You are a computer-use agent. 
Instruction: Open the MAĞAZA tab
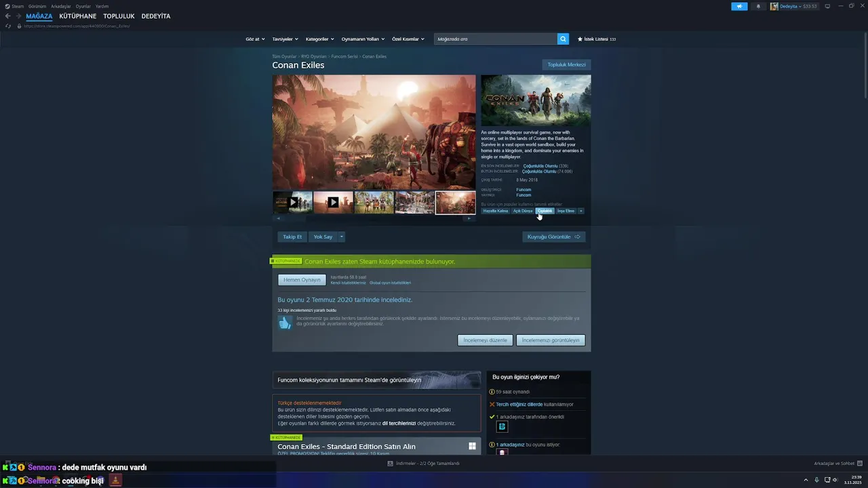[39, 16]
